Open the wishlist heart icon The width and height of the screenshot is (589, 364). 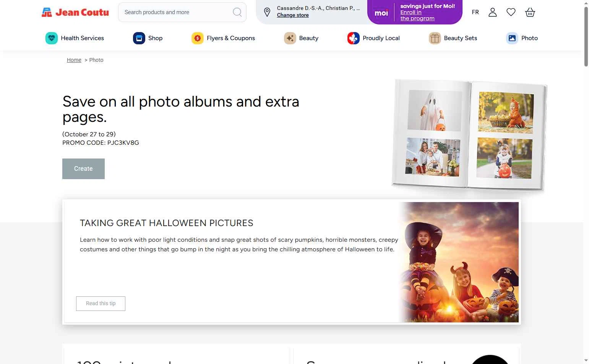[x=511, y=12]
